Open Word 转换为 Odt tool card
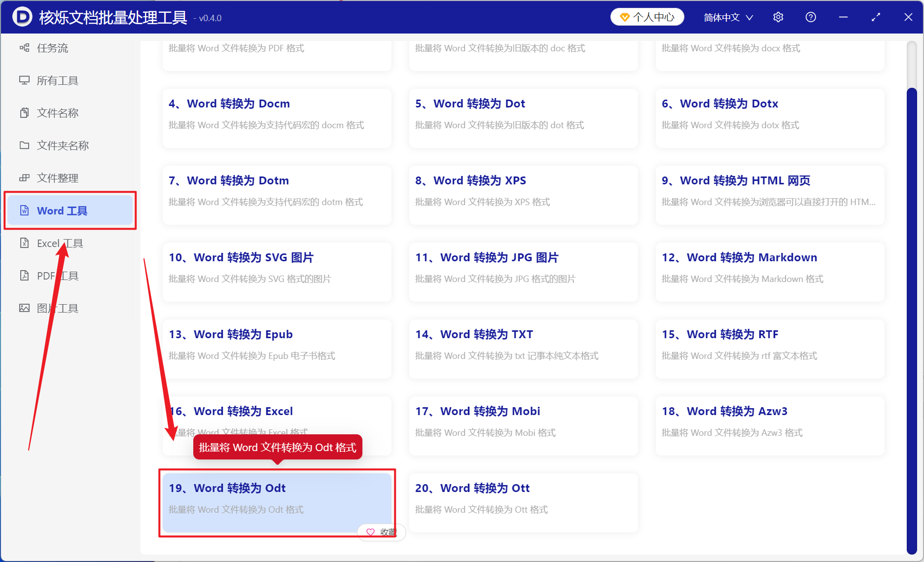 277,503
